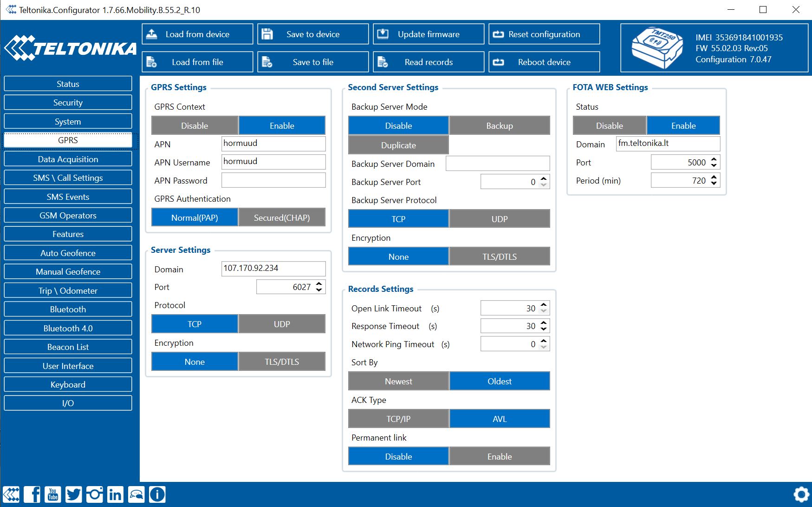Click the settings gear icon bottom right
The image size is (812, 507).
tap(801, 494)
